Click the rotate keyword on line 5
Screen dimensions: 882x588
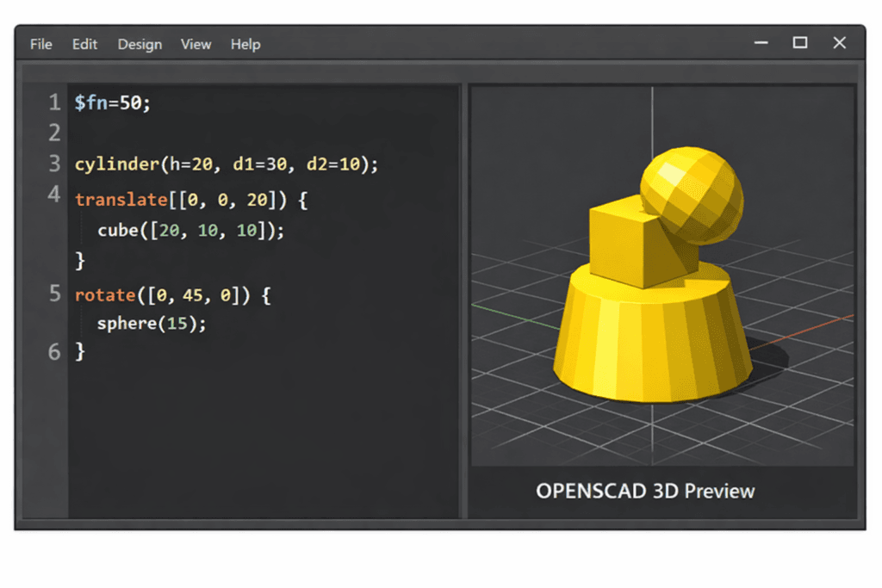pyautogui.click(x=105, y=294)
